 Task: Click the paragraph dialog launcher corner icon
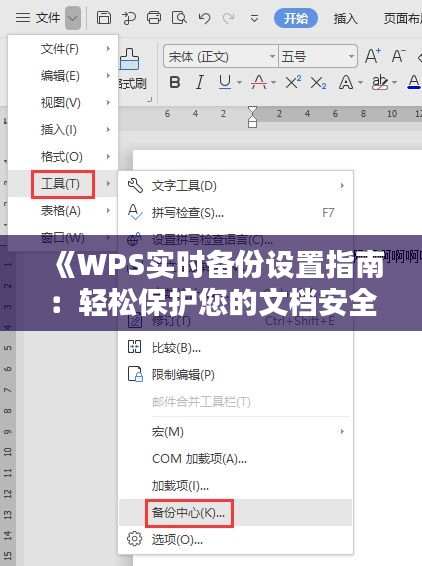click(150, 100)
